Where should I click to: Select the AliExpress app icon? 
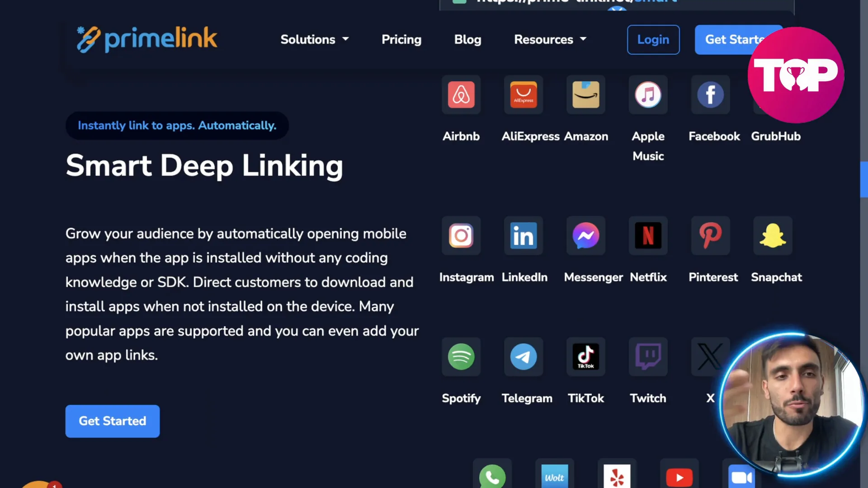524,94
